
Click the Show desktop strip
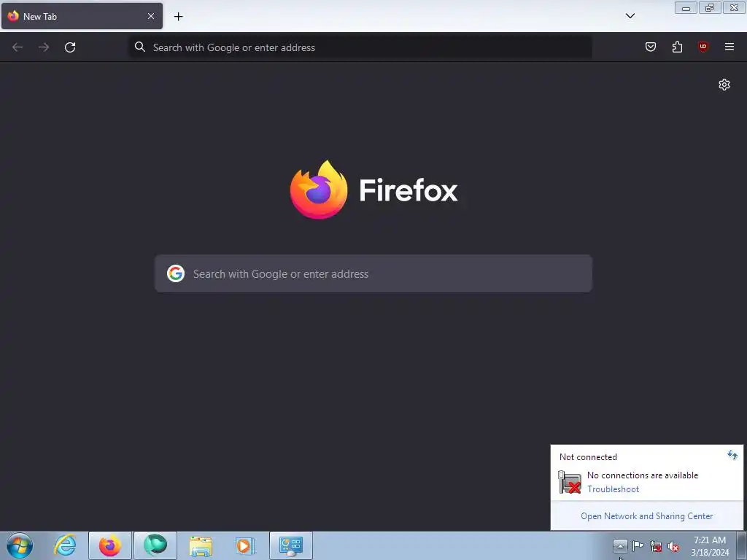pyautogui.click(x=742, y=545)
